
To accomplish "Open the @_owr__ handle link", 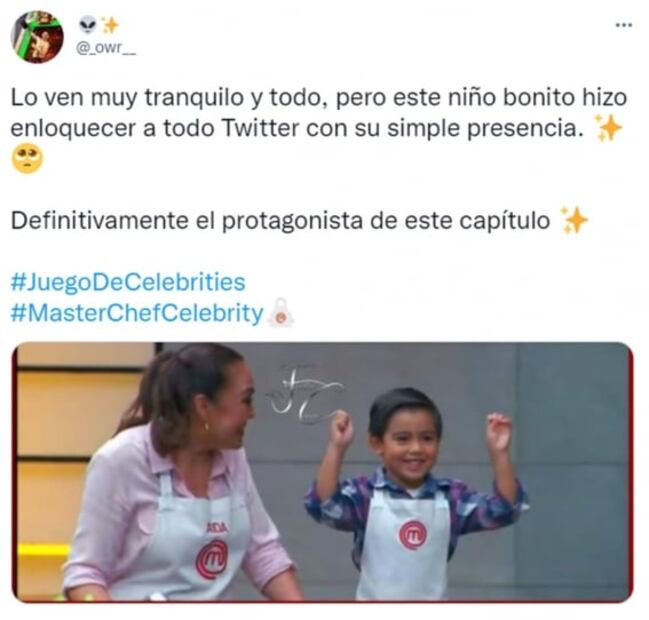I will point(106,48).
